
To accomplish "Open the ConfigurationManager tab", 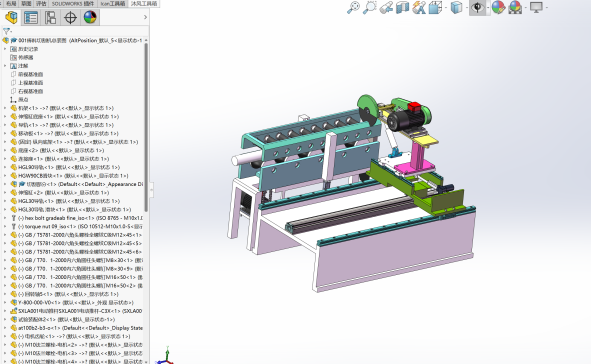I will coord(51,17).
